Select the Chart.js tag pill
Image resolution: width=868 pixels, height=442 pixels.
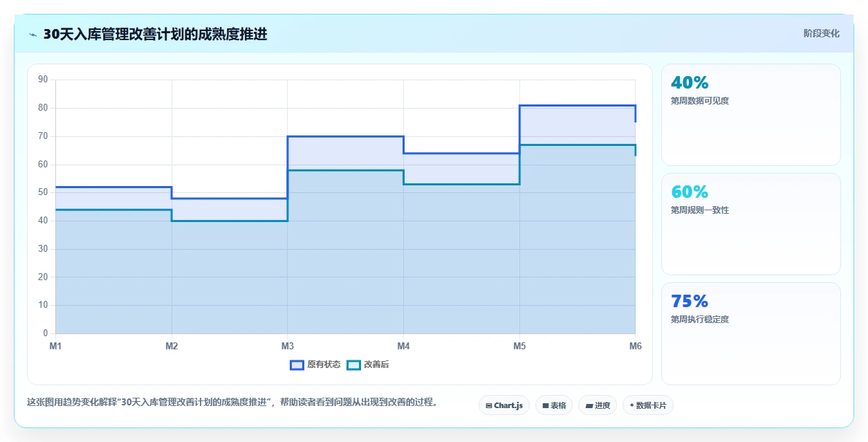pyautogui.click(x=504, y=405)
